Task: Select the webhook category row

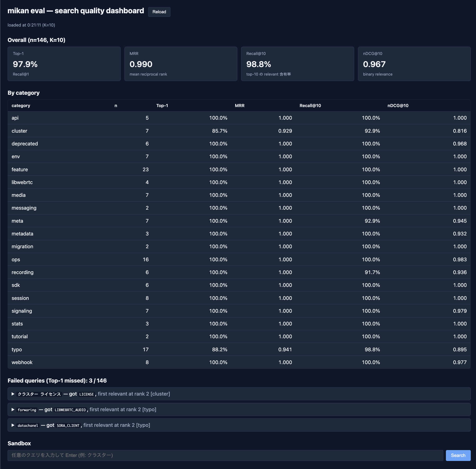Action: [22, 362]
